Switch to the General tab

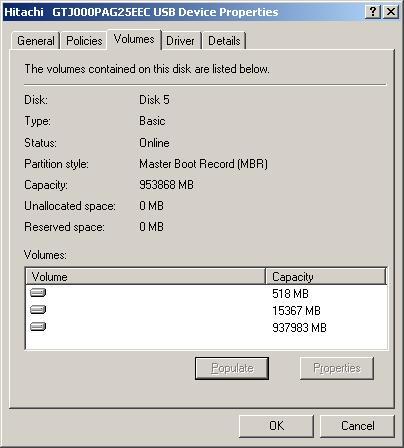pos(36,41)
